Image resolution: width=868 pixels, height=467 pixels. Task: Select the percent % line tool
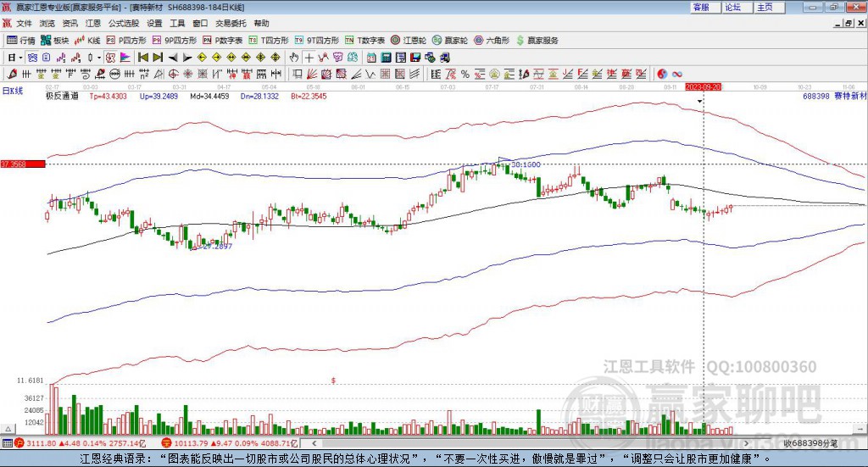tap(465, 74)
